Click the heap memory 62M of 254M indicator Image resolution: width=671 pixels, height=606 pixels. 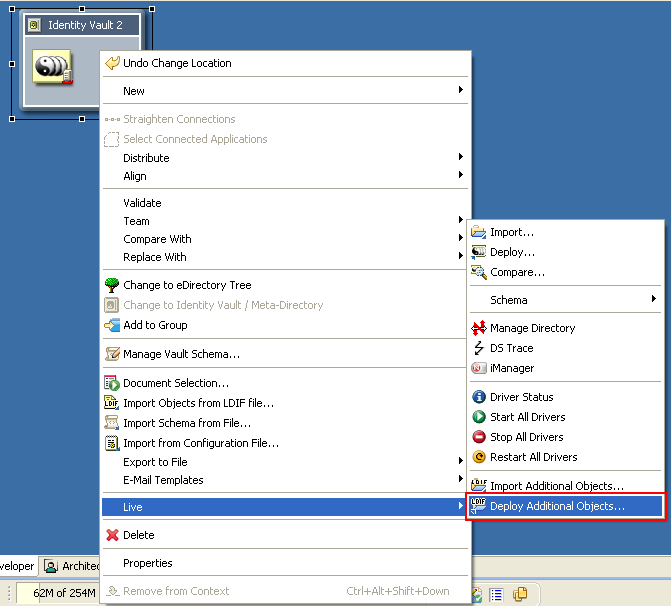click(x=58, y=593)
